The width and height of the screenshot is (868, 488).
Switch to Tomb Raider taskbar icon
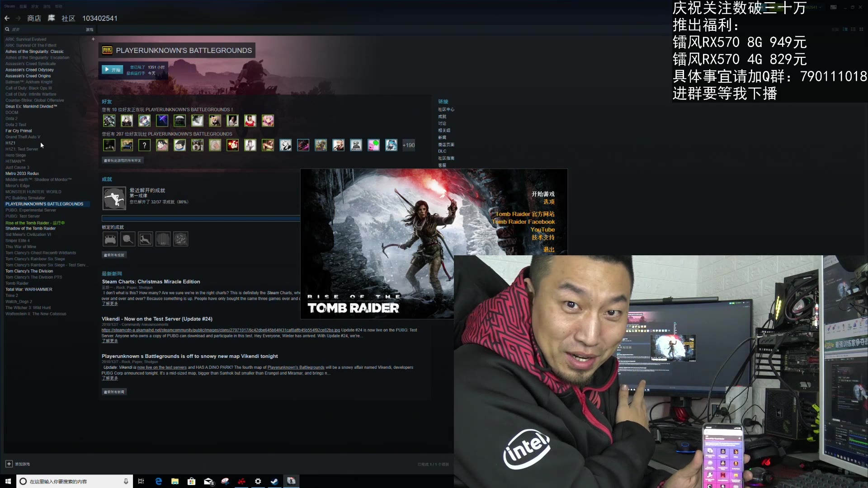tap(291, 481)
